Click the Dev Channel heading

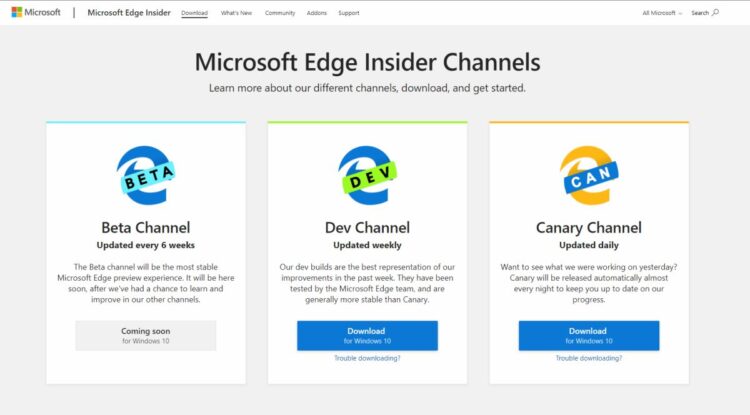(x=367, y=228)
